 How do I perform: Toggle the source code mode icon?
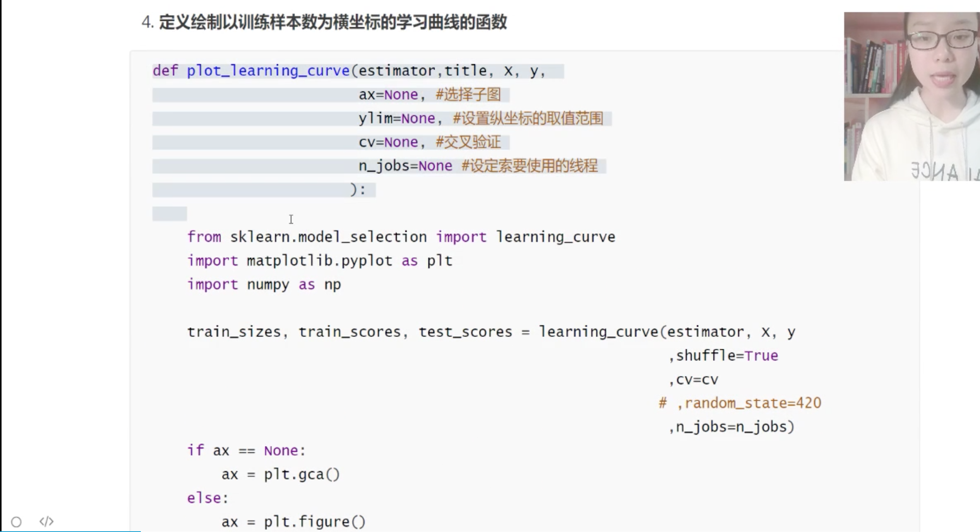[x=46, y=522]
